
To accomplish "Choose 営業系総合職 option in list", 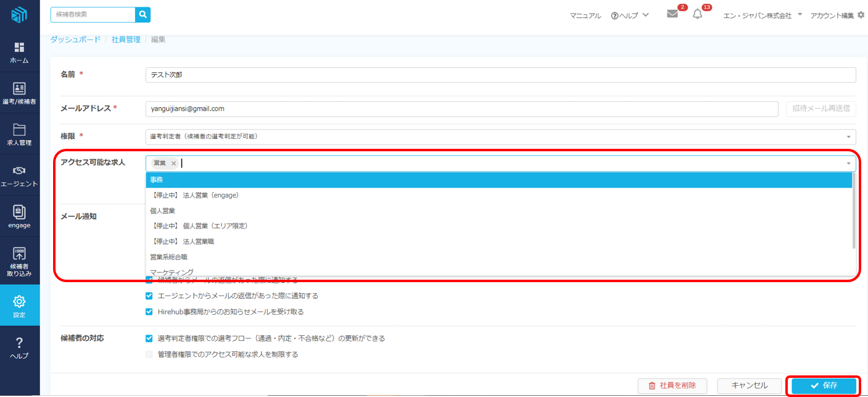I will (x=498, y=257).
